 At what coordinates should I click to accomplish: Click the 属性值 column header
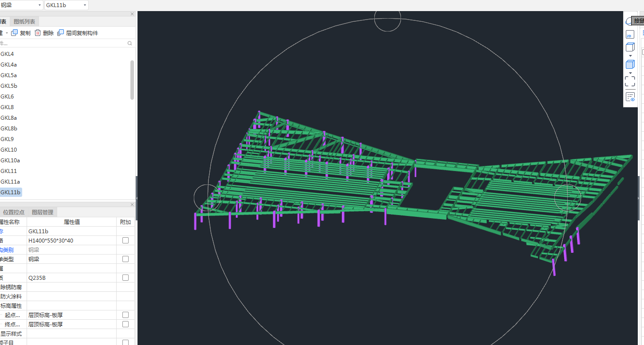[x=71, y=222]
